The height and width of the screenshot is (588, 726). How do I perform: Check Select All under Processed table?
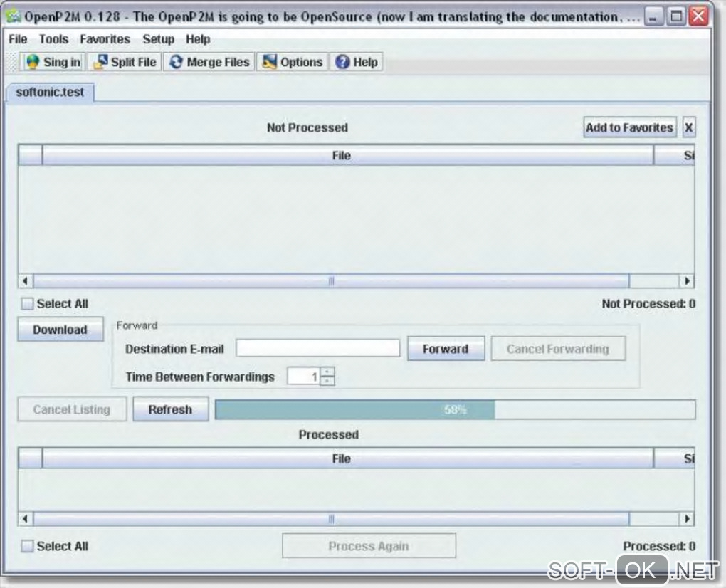(27, 546)
